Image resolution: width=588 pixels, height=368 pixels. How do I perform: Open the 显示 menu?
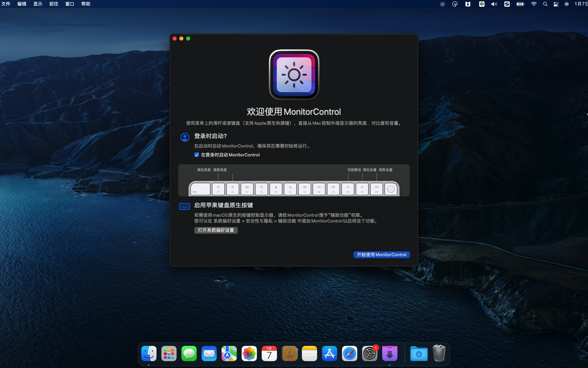38,4
